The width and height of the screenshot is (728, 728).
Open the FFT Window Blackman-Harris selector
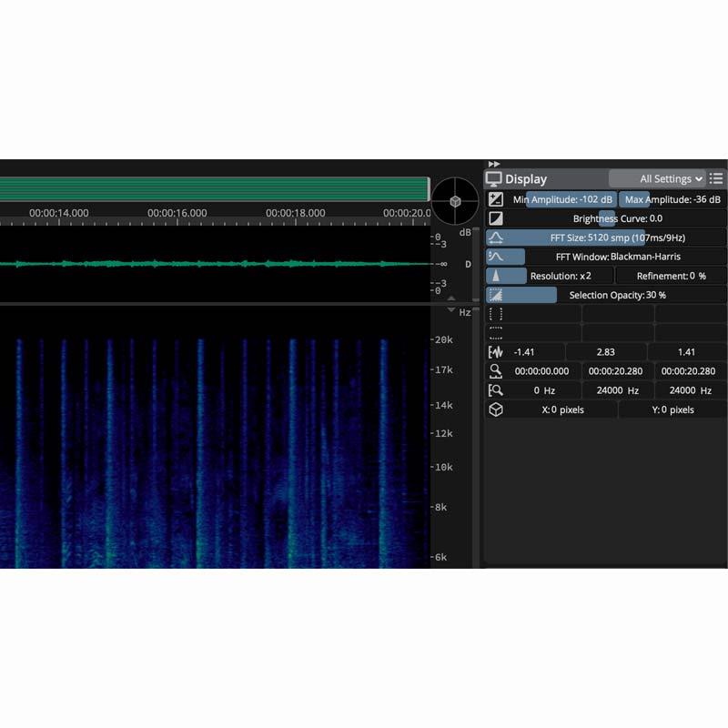[x=618, y=257]
